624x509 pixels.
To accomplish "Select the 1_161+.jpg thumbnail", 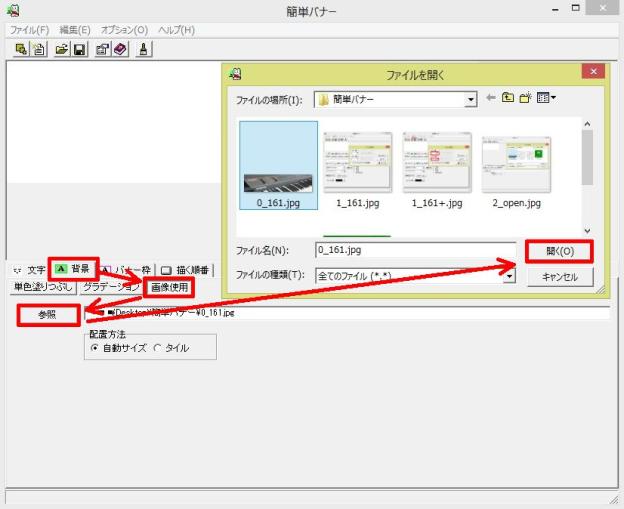I will 437,170.
